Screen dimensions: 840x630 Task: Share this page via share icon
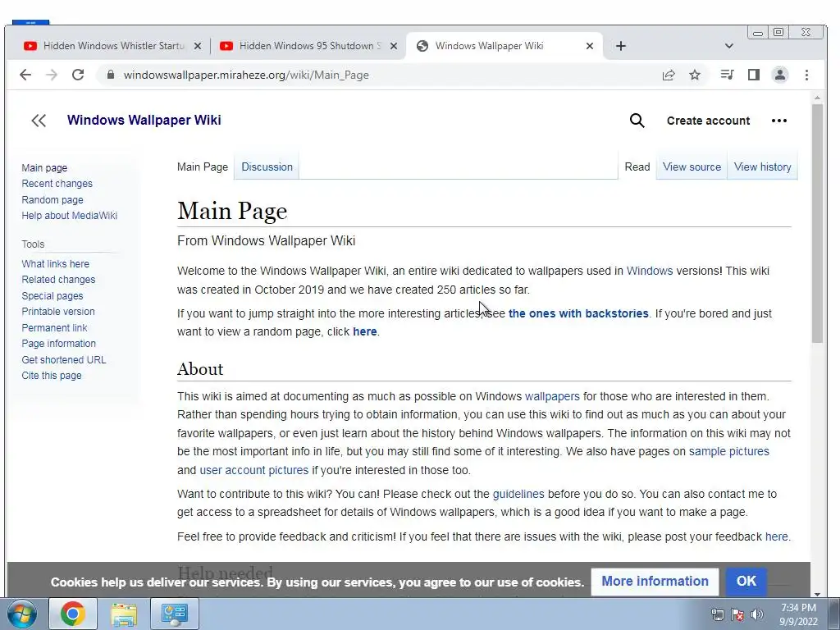(x=668, y=75)
